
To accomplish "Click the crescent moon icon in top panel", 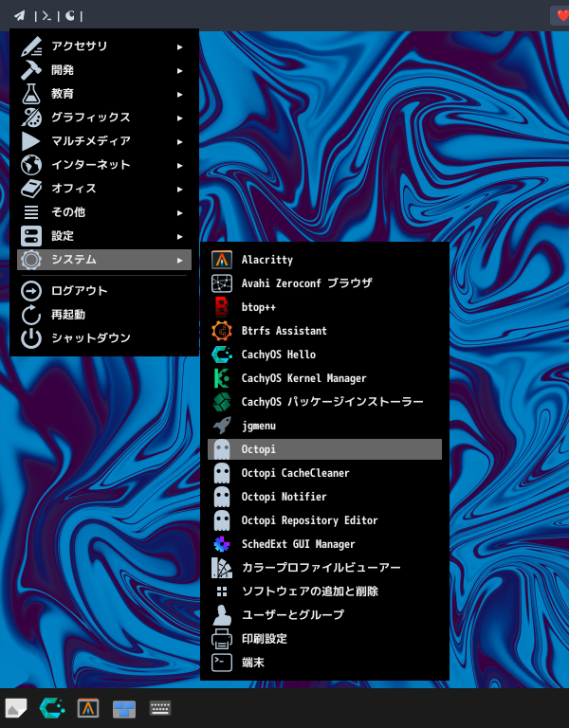I will tap(69, 16).
